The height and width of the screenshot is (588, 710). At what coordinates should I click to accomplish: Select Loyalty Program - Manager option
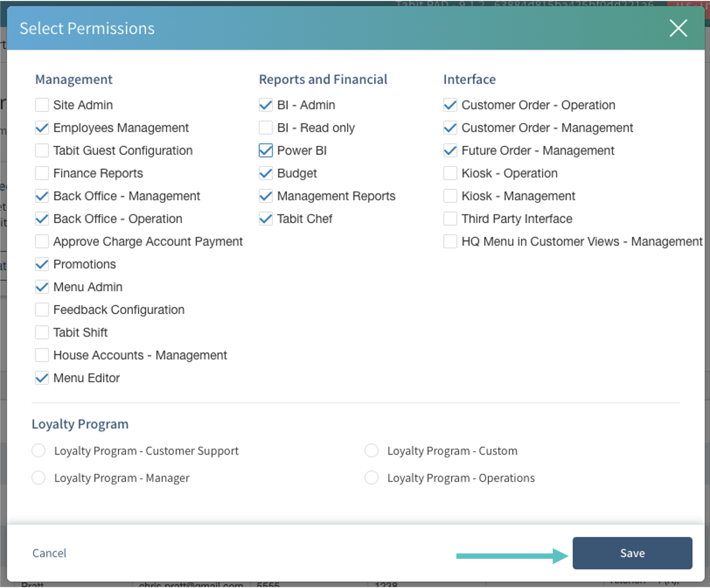39,478
